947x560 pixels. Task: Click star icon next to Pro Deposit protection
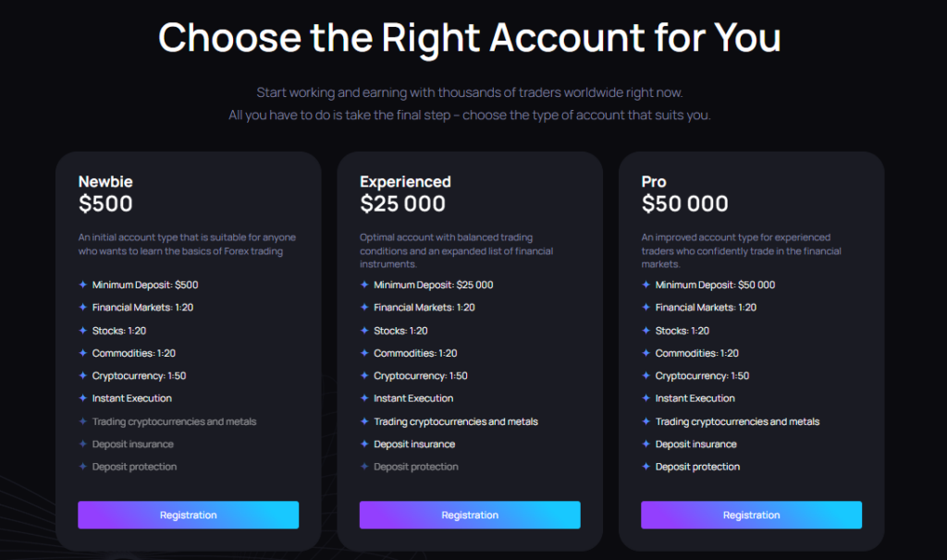click(646, 467)
